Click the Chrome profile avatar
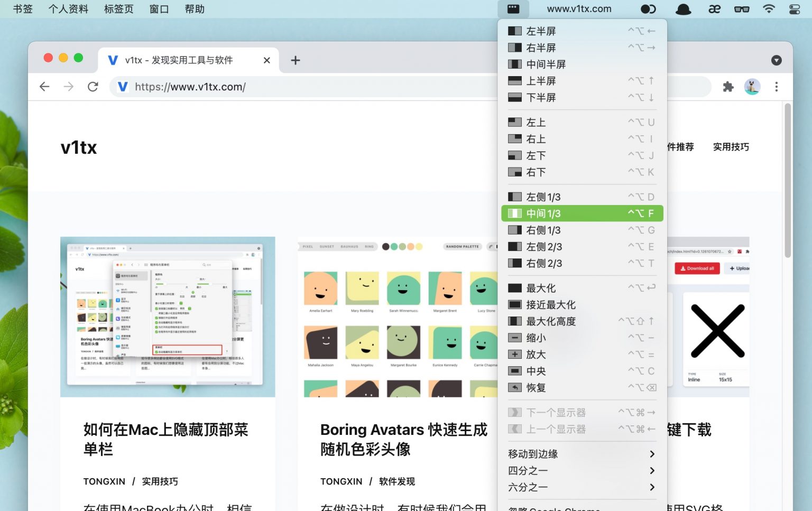This screenshot has width=812, height=511. click(752, 87)
